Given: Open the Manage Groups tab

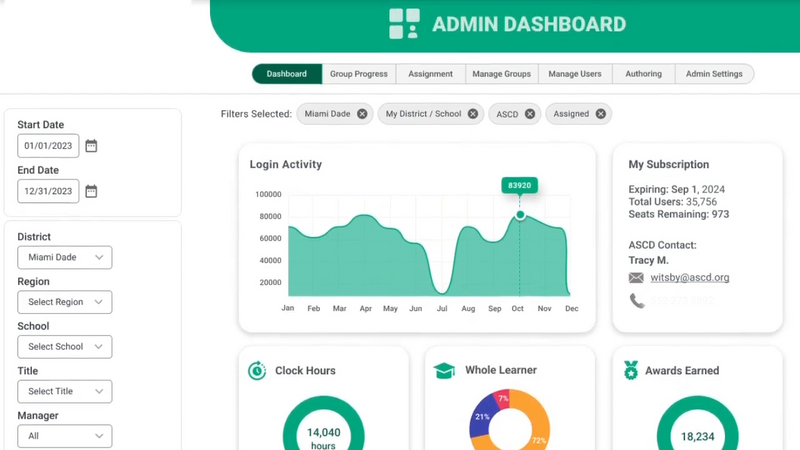Looking at the screenshot, I should 502,74.
